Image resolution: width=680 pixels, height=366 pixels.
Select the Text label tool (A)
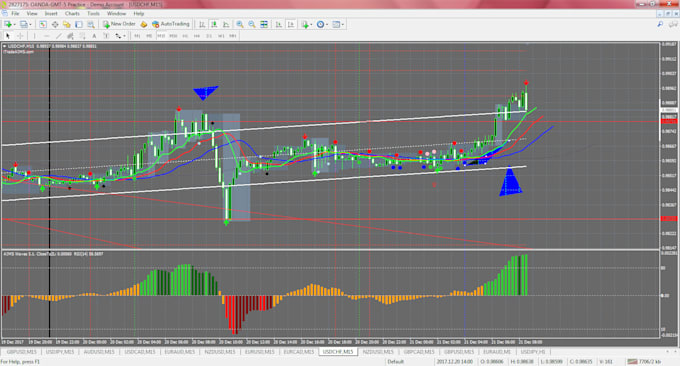[x=94, y=36]
